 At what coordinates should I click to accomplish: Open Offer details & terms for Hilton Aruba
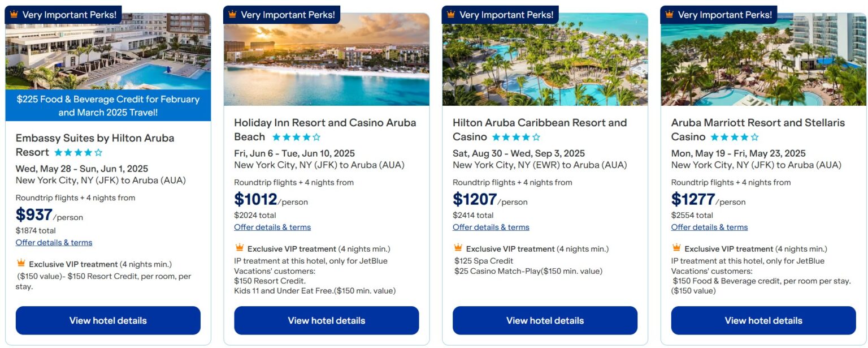click(491, 227)
